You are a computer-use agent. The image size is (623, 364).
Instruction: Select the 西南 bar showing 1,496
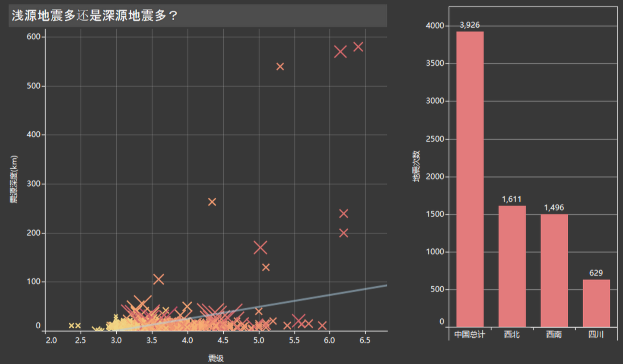[554, 270]
